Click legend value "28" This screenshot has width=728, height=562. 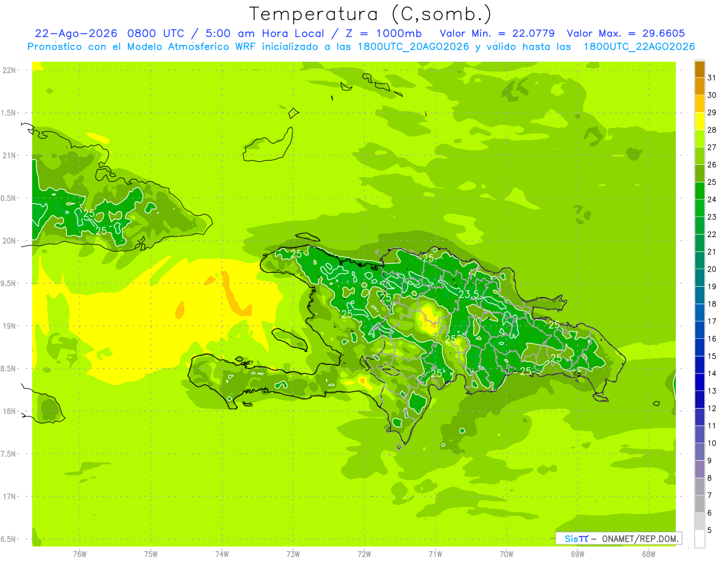point(712,130)
